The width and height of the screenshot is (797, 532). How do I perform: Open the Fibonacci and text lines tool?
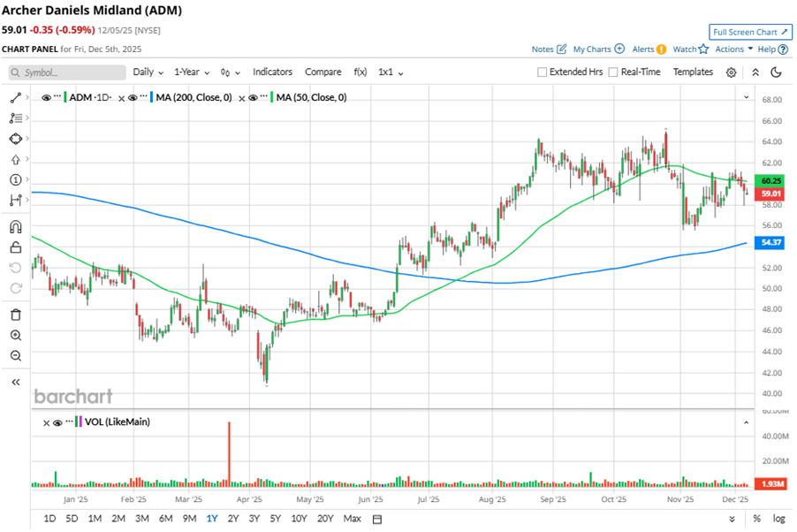[x=16, y=118]
